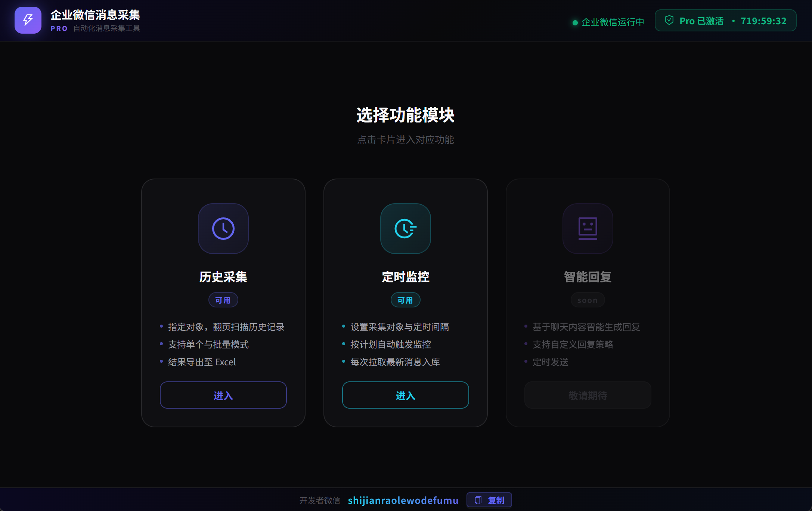Image resolution: width=812 pixels, height=511 pixels.
Task: Click the 点击卡片进入对应功能 hint text
Action: pos(406,140)
